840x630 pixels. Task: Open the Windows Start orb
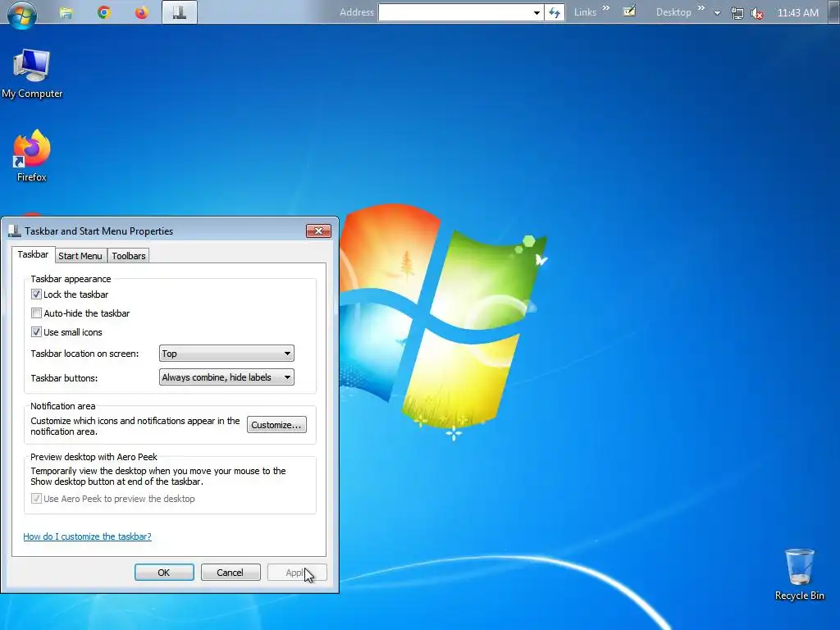tap(22, 13)
